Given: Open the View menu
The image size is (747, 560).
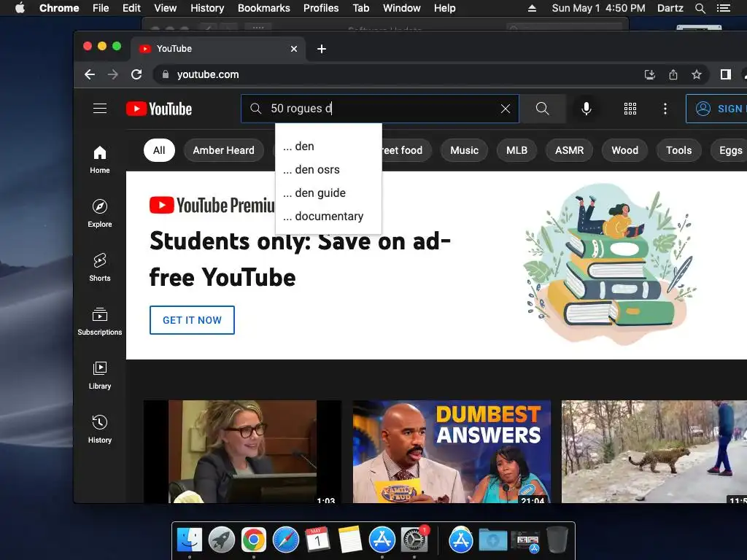Looking at the screenshot, I should coord(166,8).
